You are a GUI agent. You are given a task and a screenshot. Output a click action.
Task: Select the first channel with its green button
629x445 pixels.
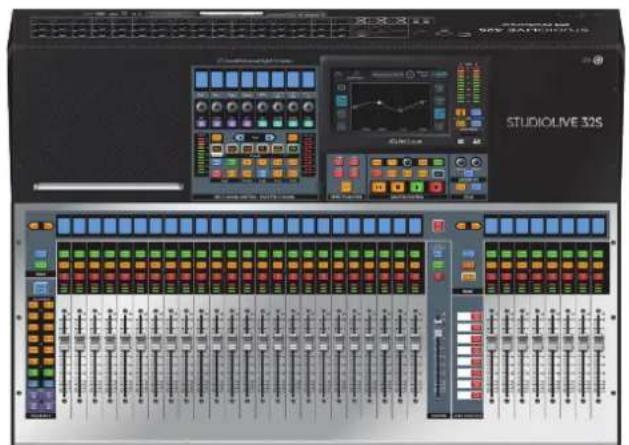64,254
